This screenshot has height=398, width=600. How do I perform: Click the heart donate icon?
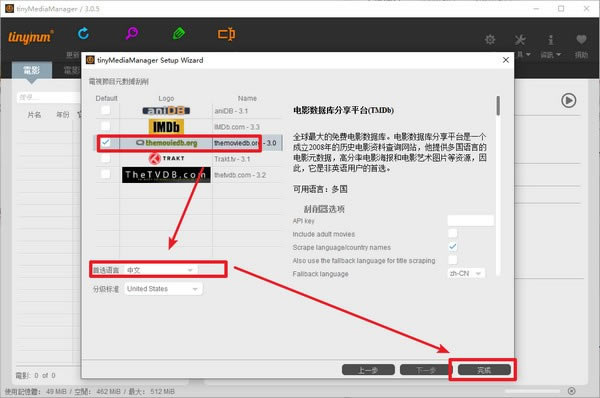(x=581, y=39)
